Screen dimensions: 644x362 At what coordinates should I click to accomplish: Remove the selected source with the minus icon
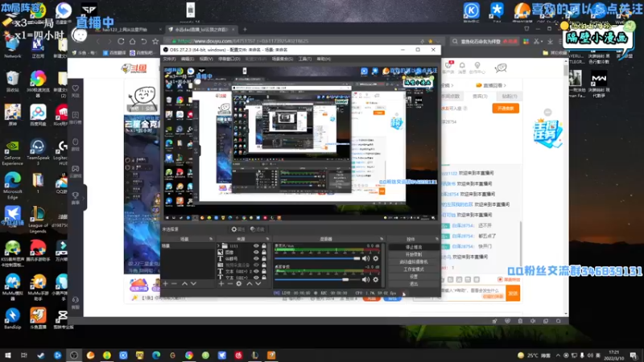(x=230, y=284)
